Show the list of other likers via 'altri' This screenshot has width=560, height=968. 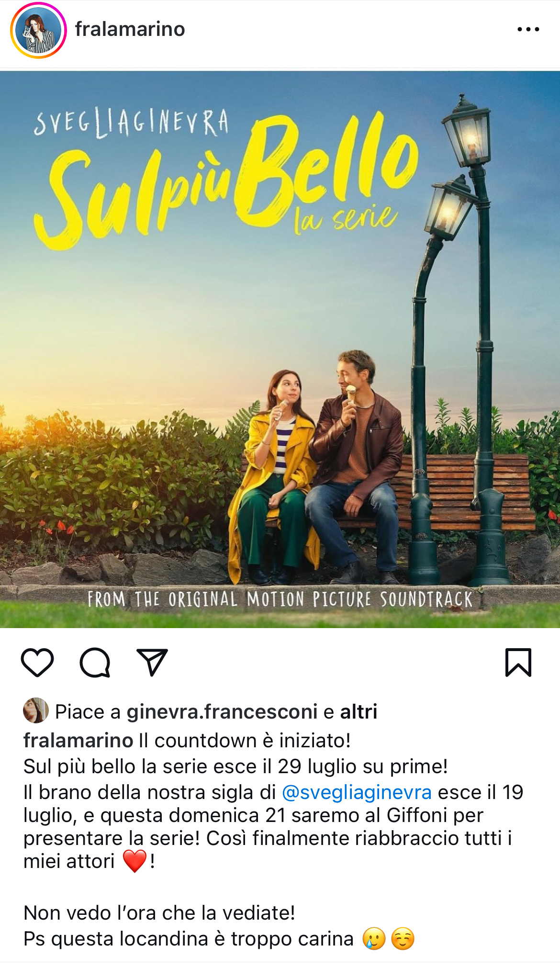click(358, 712)
